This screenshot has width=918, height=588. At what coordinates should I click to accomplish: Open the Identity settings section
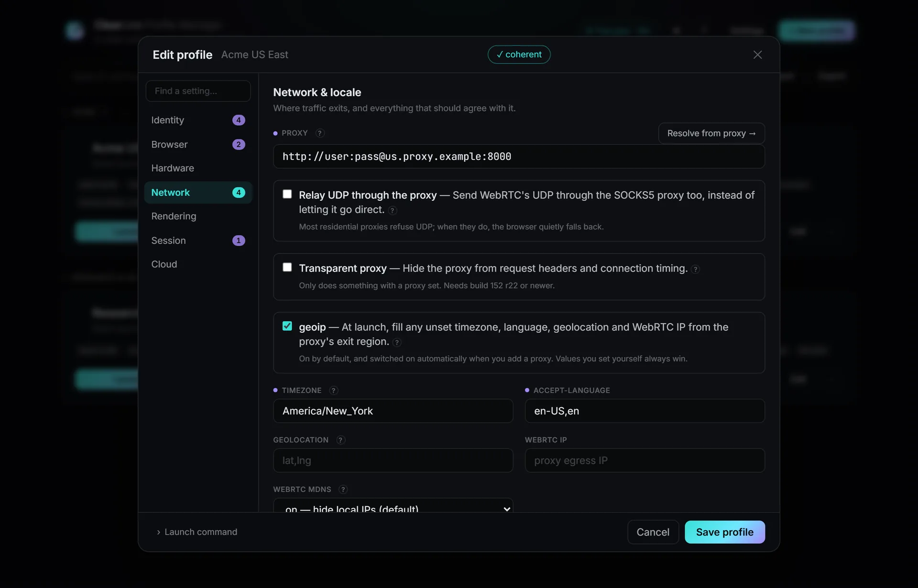coord(198,120)
